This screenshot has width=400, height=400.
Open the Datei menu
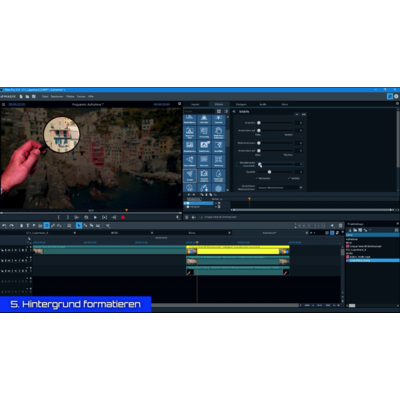[x=45, y=96]
